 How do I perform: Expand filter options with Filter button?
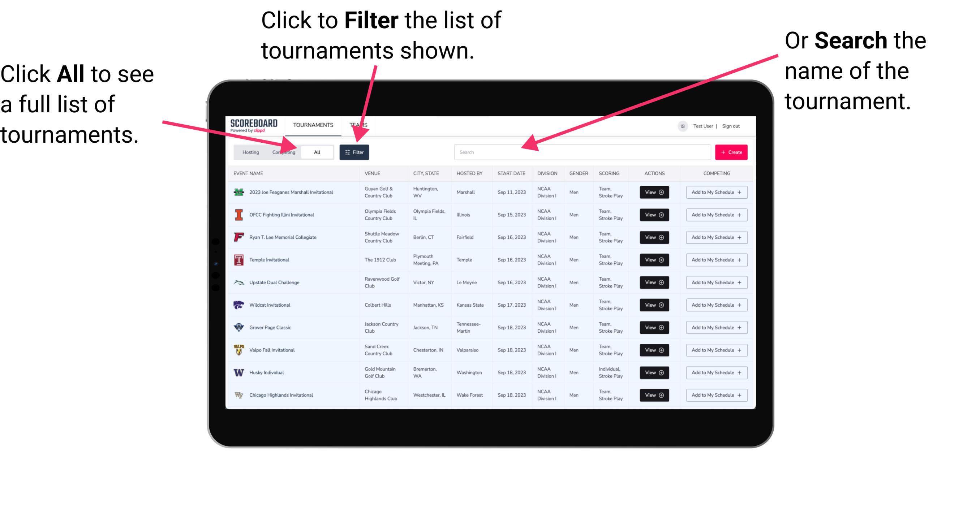pos(355,152)
